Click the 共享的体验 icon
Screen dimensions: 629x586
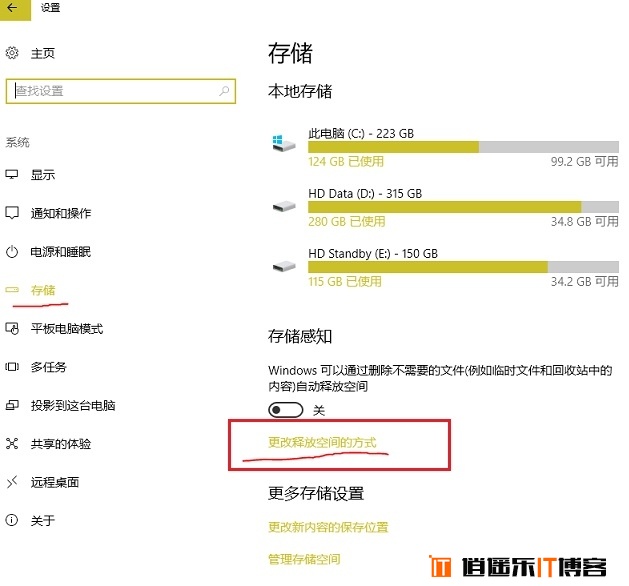coord(12,444)
